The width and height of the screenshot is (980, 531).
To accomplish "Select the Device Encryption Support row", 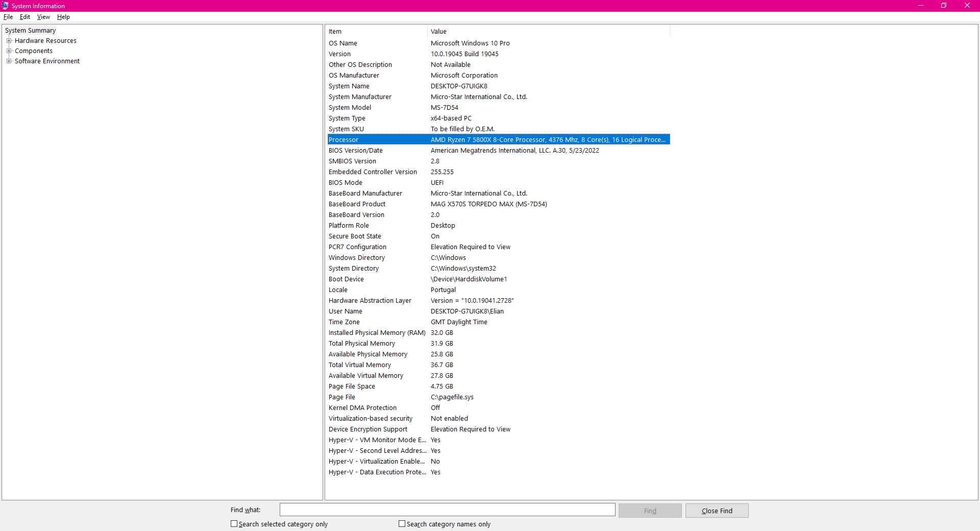I will coord(499,429).
